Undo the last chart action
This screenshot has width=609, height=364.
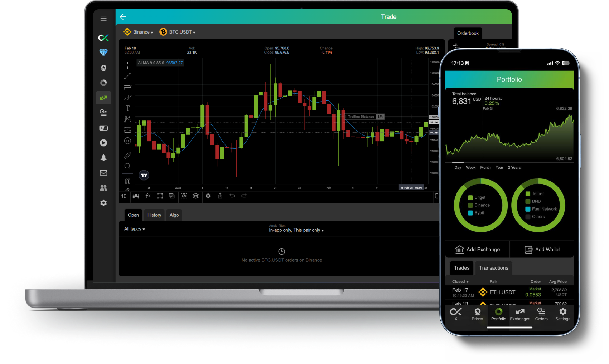tap(232, 196)
